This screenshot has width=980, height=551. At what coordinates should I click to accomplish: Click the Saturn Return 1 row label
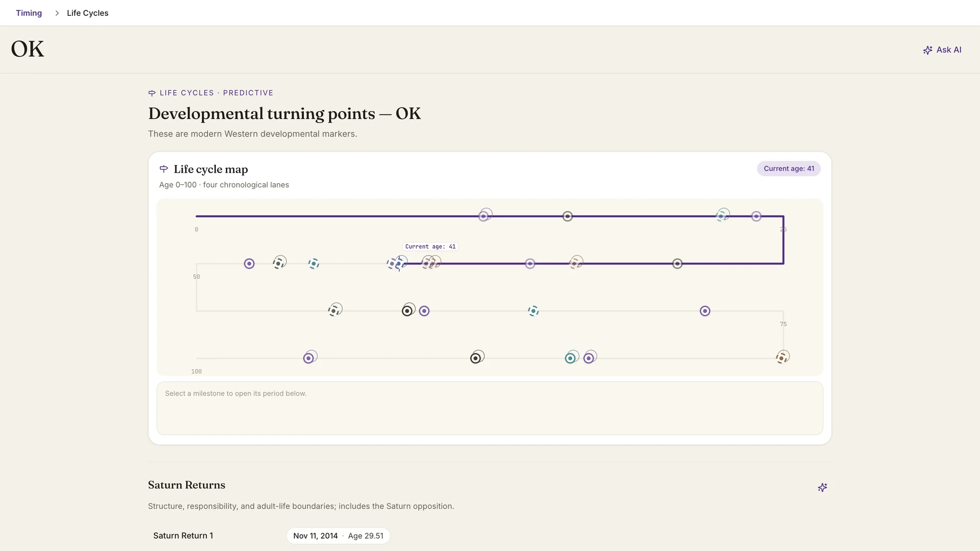183,536
